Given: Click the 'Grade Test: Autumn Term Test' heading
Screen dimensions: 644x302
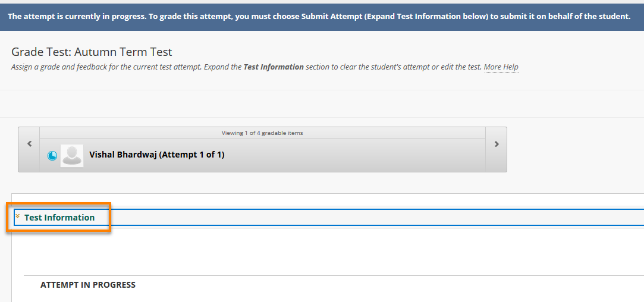Looking at the screenshot, I should click(92, 52).
